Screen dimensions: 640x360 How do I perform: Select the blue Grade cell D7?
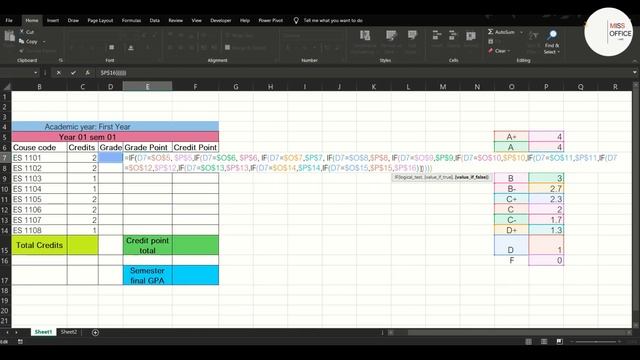click(111, 158)
